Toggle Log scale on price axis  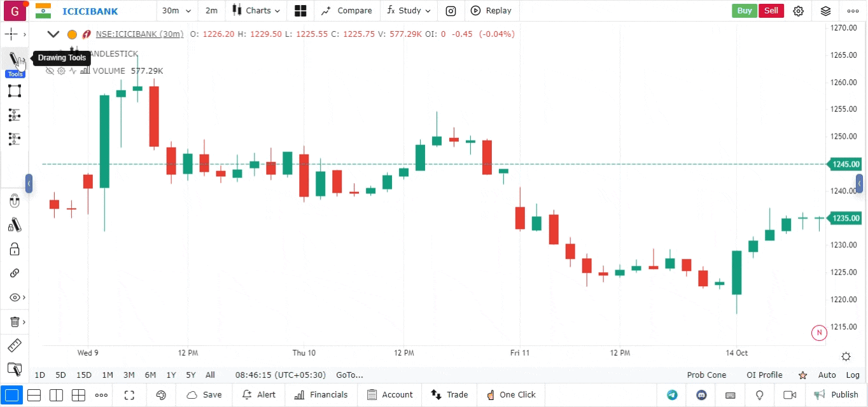click(x=853, y=375)
